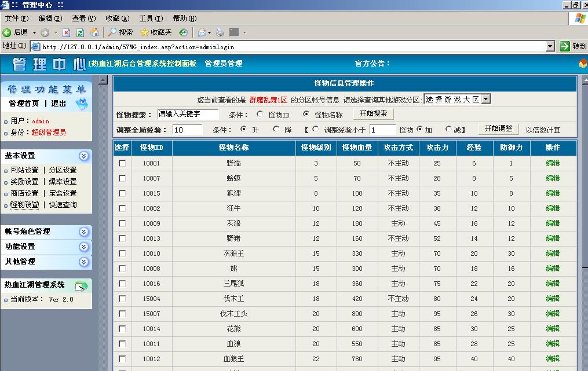The width and height of the screenshot is (588, 371).
Task: Select the 降 (decrease) radio button
Action: click(276, 130)
